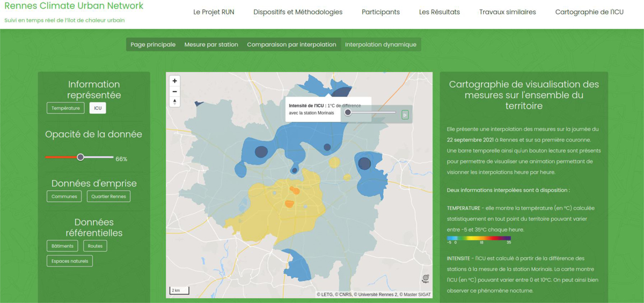The height and width of the screenshot is (303, 644).
Task: Switch to Interpolation dynamique tab
Action: 380,45
